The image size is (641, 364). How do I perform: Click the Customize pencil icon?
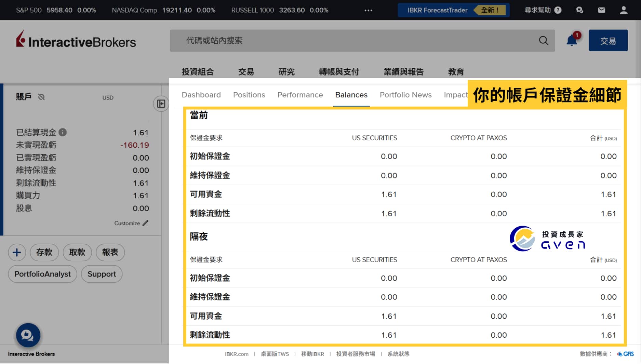tap(146, 223)
